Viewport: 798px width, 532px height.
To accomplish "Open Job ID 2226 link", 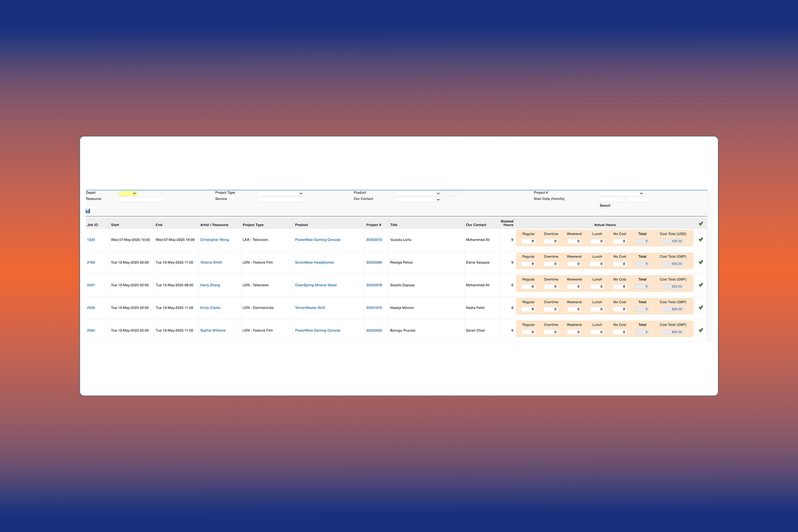I will 91,308.
